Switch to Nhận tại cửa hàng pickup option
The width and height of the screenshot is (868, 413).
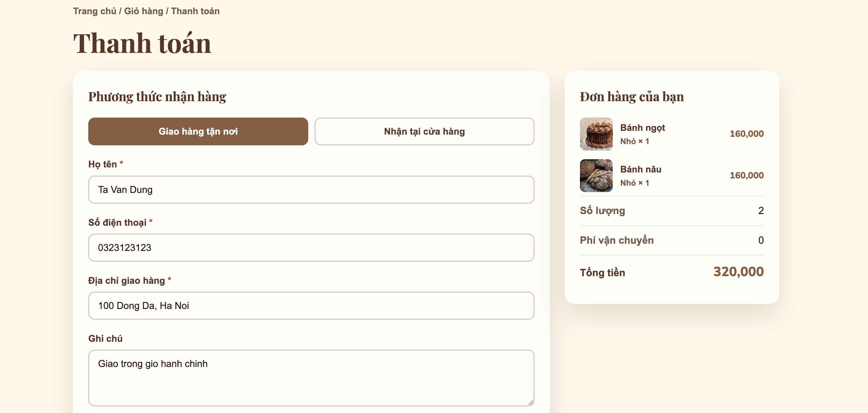(424, 131)
